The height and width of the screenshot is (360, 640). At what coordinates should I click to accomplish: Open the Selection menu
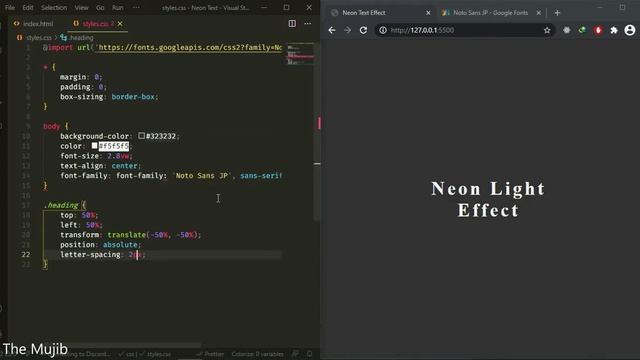(x=54, y=7)
